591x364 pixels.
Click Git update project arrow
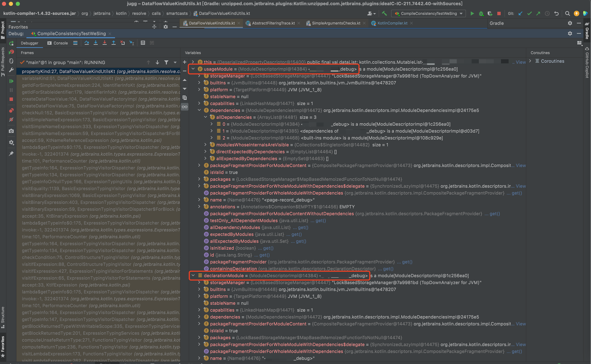(520, 13)
